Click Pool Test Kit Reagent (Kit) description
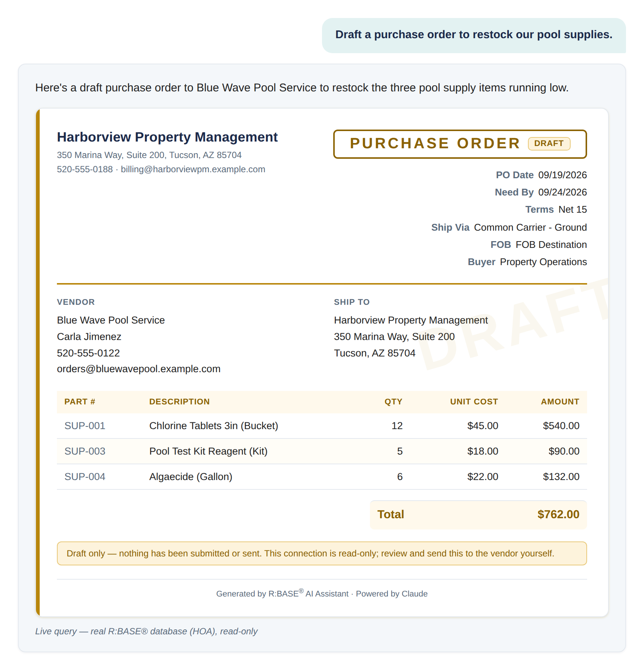The height and width of the screenshot is (671, 644). (x=208, y=451)
